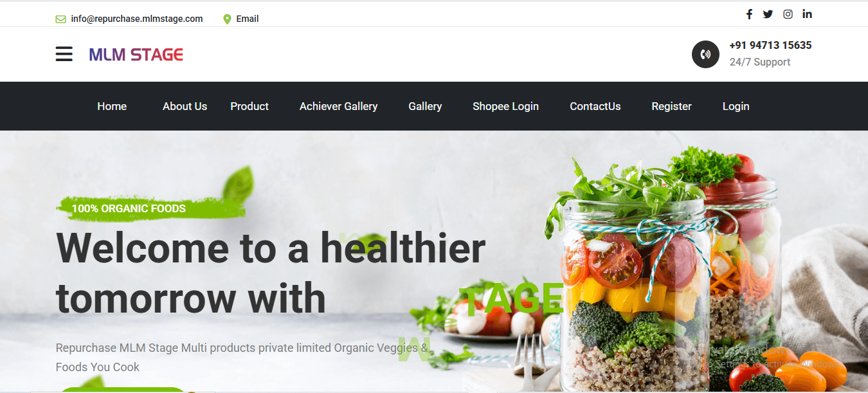
Task: Click the green envelope email icon
Action: pyautogui.click(x=60, y=19)
